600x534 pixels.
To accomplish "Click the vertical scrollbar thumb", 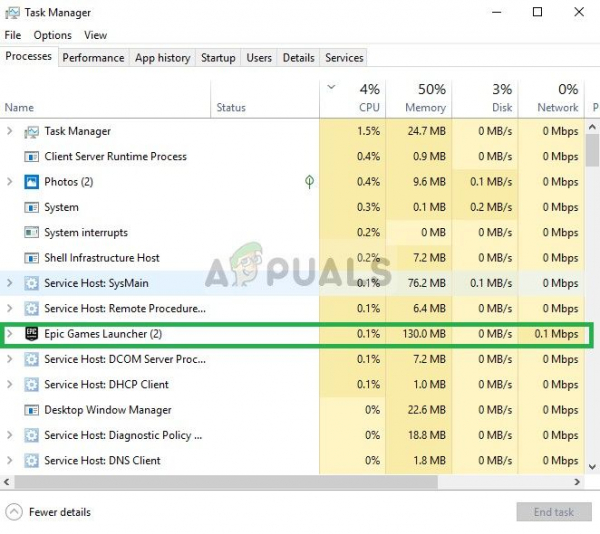I will pos(592,150).
